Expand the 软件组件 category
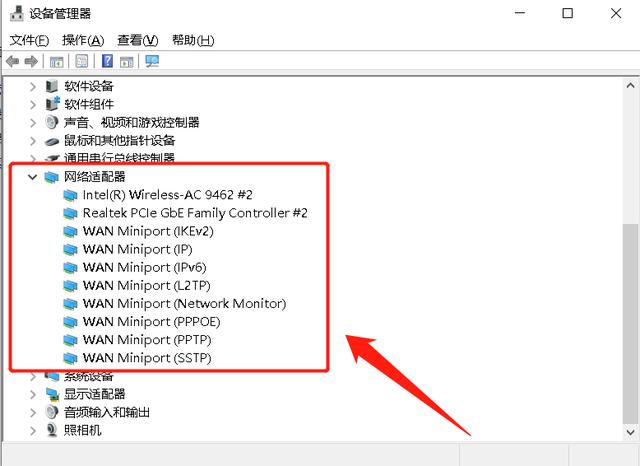640x466 pixels. (x=33, y=104)
